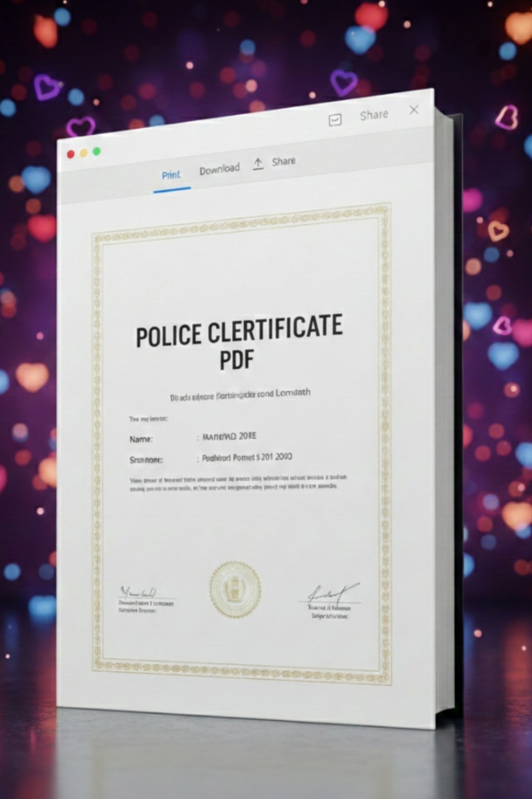Click the yellow traffic light window button
This screenshot has height=799, width=532.
point(84,153)
